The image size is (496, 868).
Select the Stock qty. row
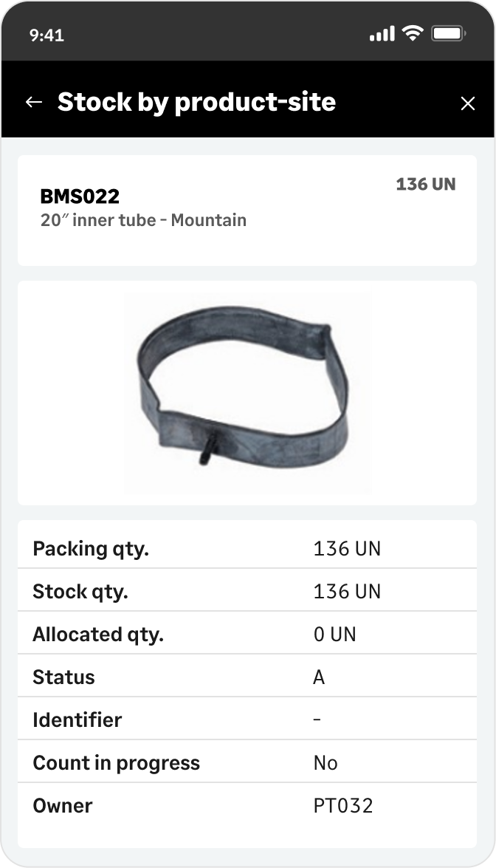(x=247, y=591)
